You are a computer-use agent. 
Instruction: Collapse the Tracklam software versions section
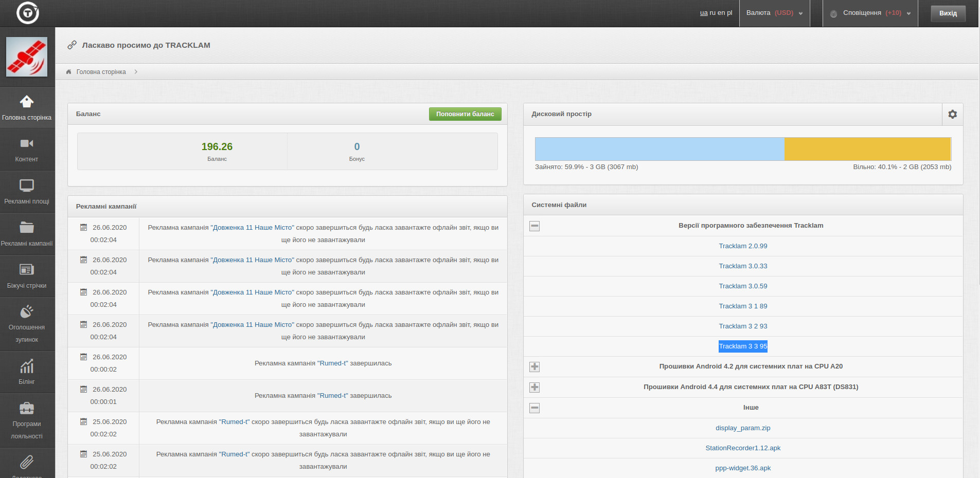coord(534,226)
